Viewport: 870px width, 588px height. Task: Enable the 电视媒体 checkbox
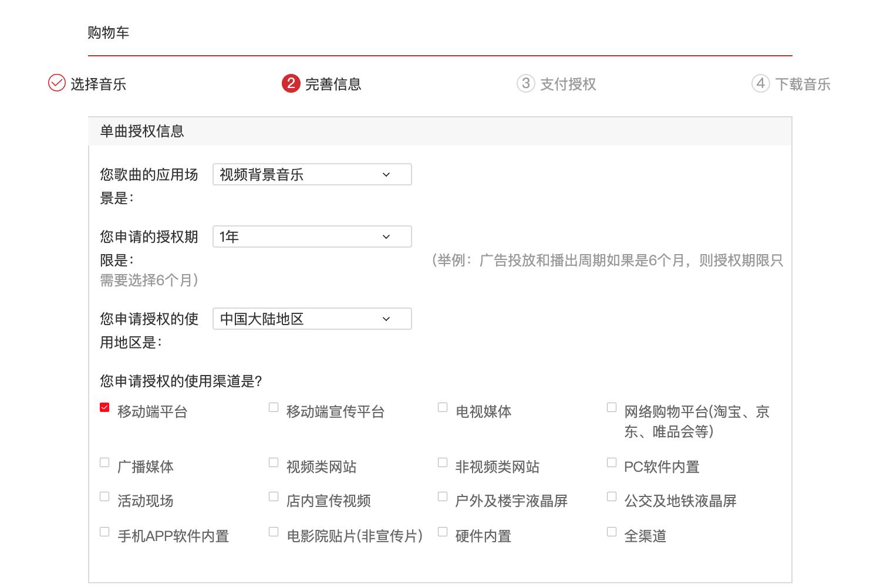443,407
